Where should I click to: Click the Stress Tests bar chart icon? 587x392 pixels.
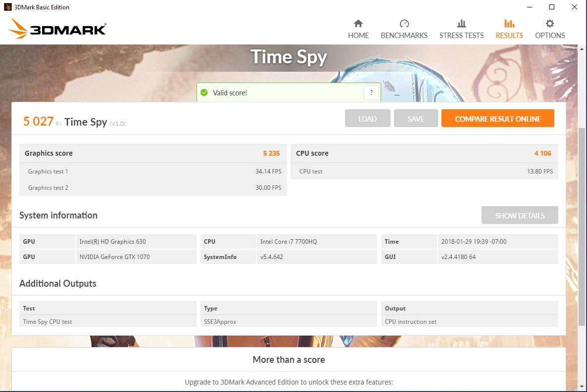click(x=461, y=24)
